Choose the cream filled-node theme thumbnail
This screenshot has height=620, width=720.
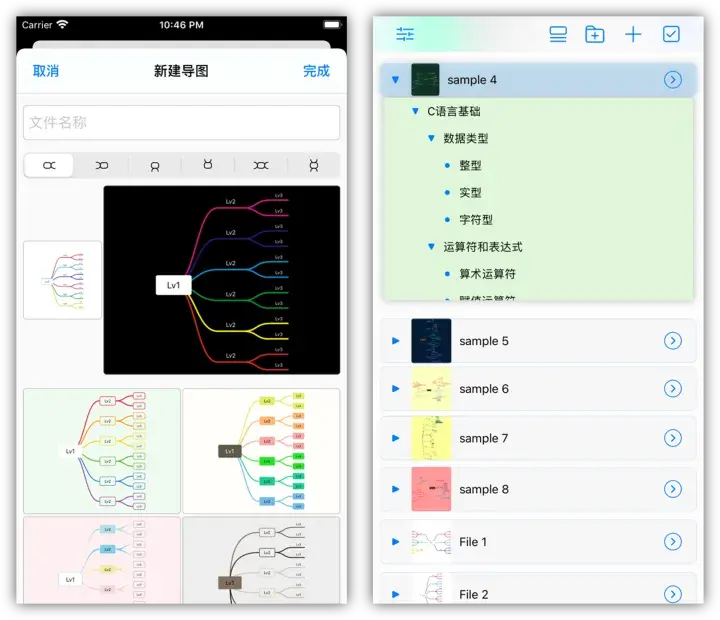261,451
